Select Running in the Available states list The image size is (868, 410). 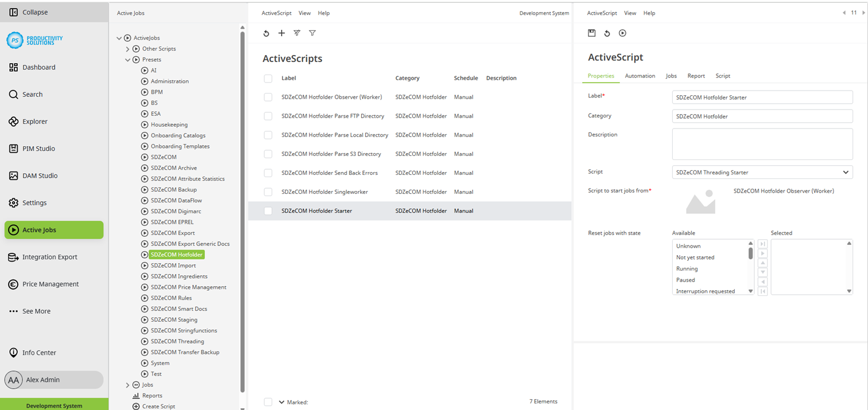[687, 268]
